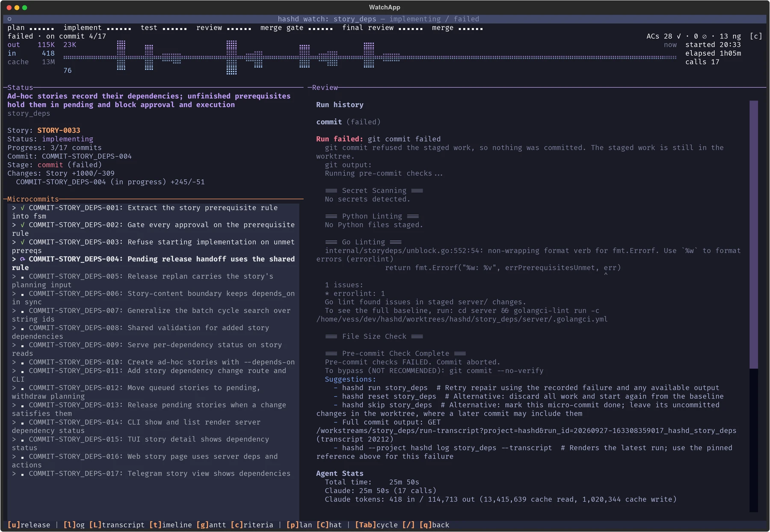The image size is (770, 532).
Task: Click the pending square marker on COMMIT-STORY_DEPS-006
Action: 23,294
